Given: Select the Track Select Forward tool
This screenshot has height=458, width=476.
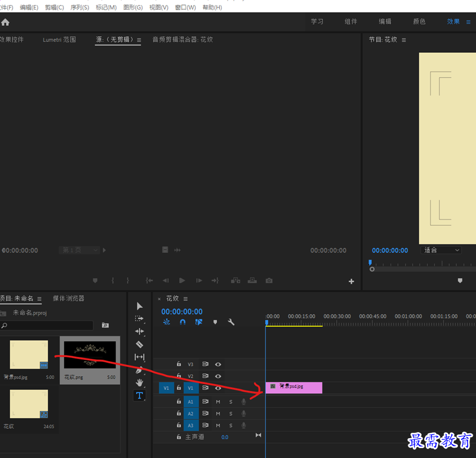Looking at the screenshot, I should tap(139, 318).
